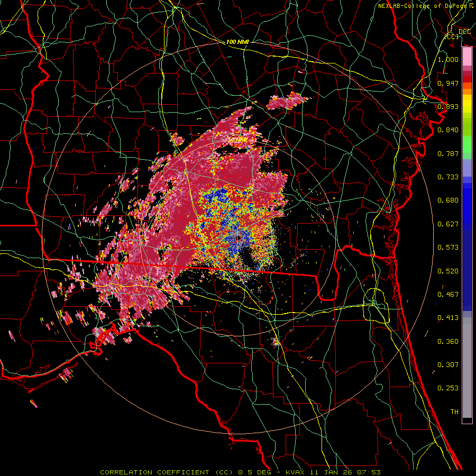This screenshot has height=476, width=476.
Task: Click the 0.893 scale value
Action: 448,106
